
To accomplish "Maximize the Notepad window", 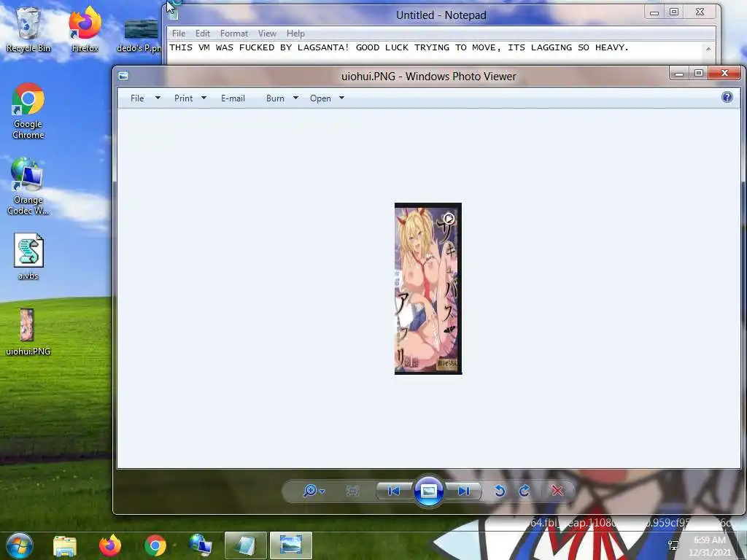I will click(673, 12).
